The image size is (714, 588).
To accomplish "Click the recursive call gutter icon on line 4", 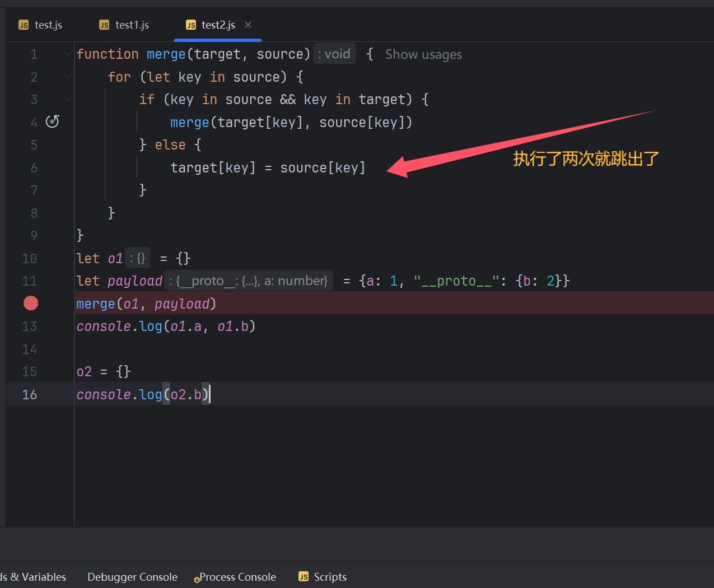I will pyautogui.click(x=52, y=122).
